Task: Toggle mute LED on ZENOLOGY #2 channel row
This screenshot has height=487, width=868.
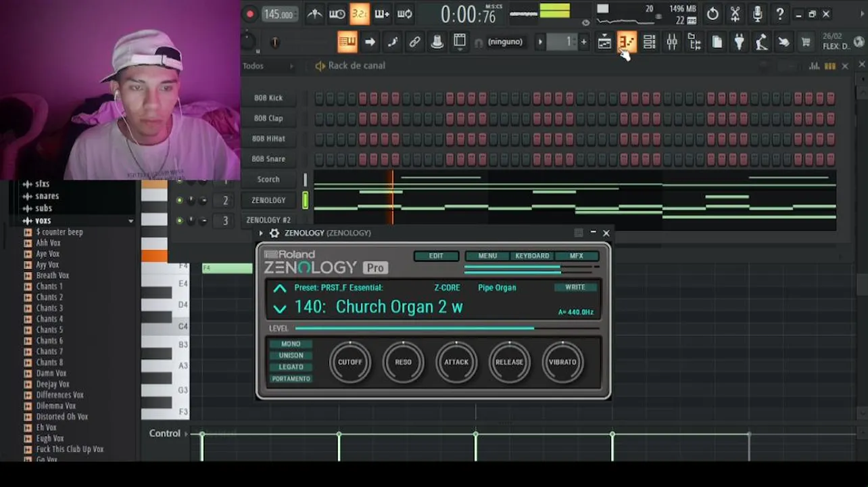Action: coord(179,221)
